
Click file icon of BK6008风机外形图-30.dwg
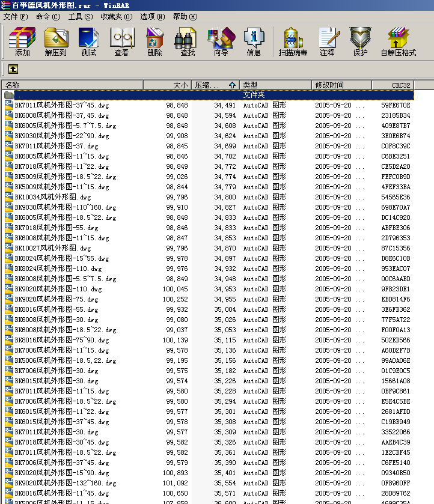tap(9, 320)
